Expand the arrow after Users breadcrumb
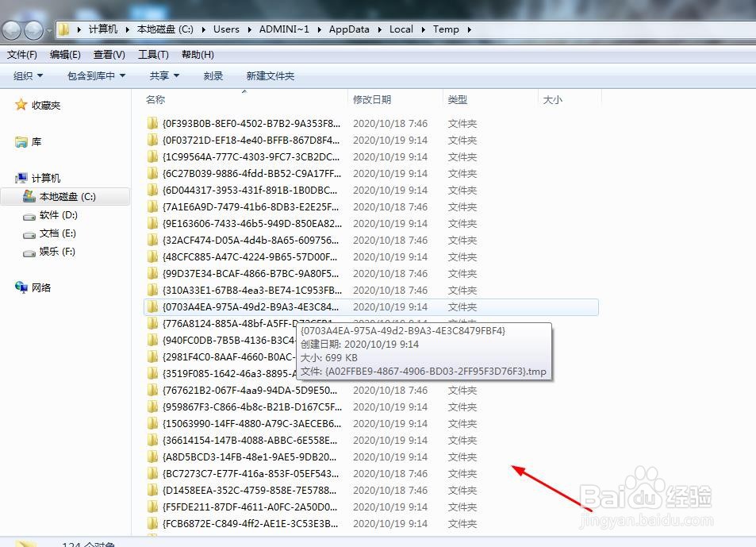 point(249,30)
